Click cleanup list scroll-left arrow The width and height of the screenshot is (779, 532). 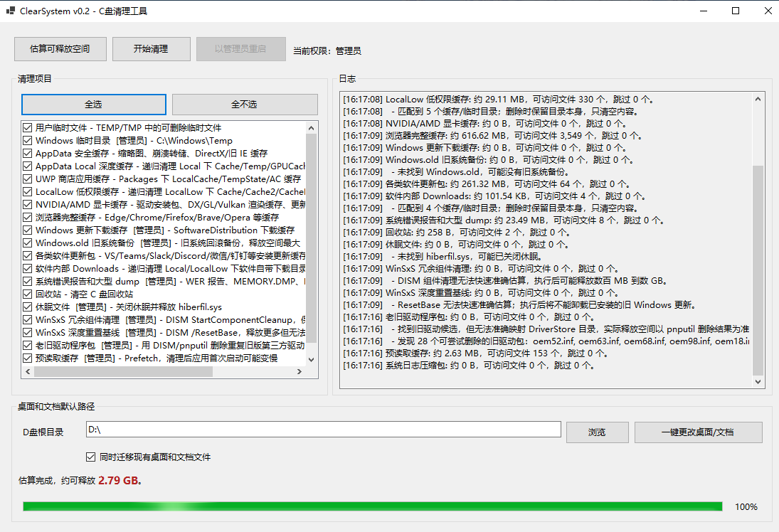click(28, 371)
